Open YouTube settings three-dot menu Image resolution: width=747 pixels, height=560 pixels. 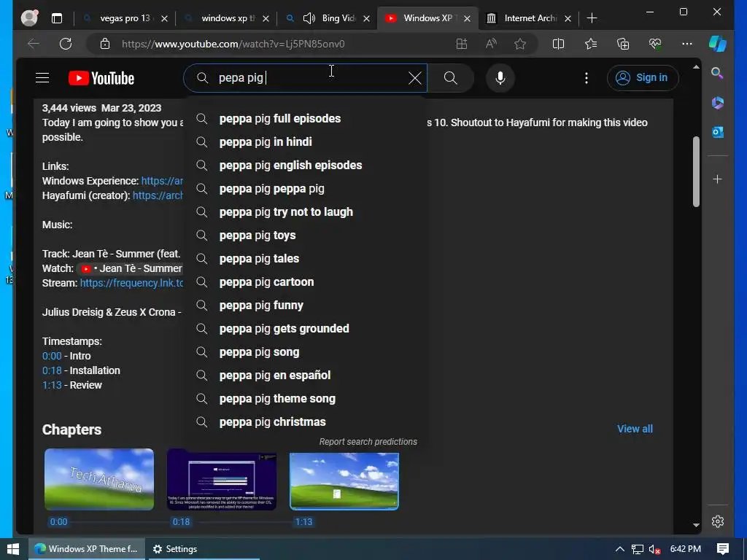click(587, 78)
